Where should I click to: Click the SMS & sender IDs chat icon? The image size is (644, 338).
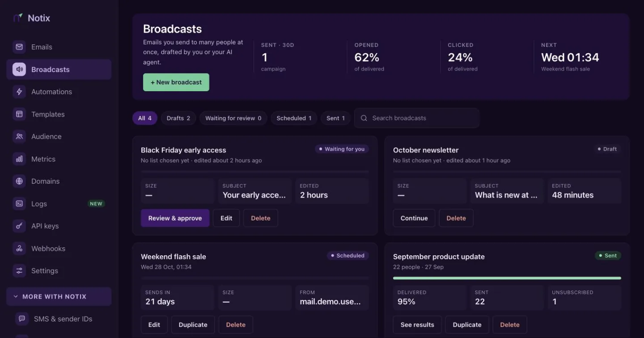(22, 319)
